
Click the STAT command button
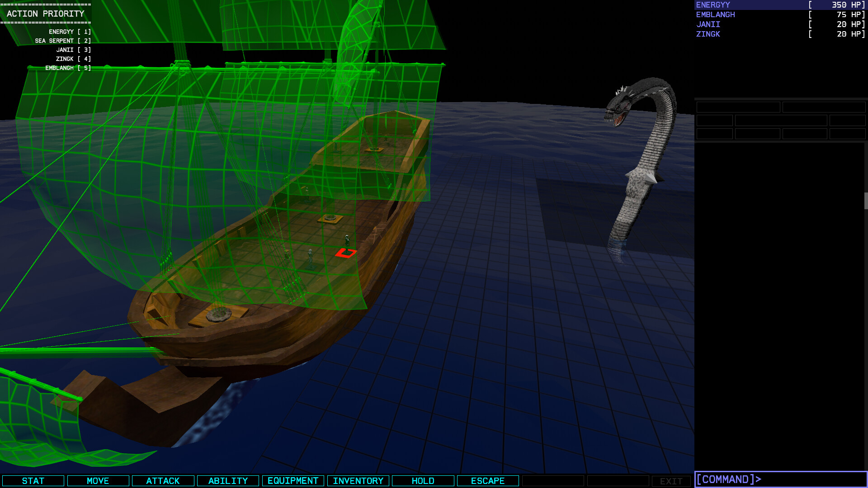pos(33,481)
